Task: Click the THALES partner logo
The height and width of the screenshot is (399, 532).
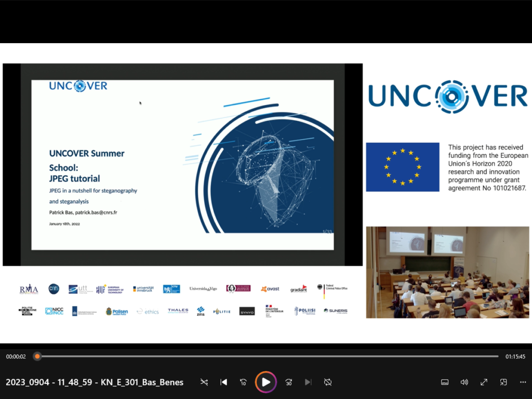Action: click(178, 311)
